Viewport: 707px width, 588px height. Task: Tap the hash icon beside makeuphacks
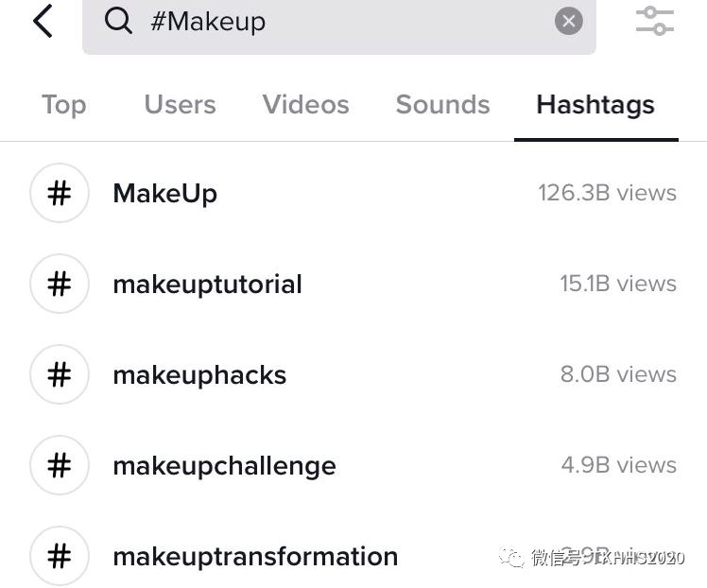[x=60, y=374]
